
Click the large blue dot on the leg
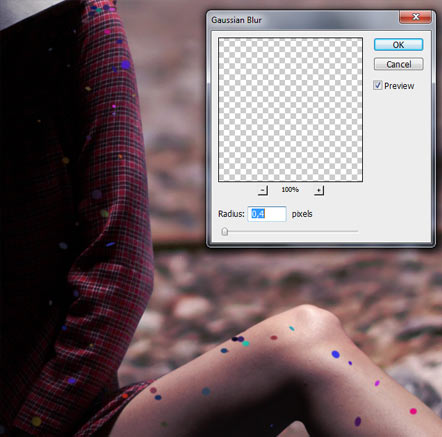click(x=336, y=354)
